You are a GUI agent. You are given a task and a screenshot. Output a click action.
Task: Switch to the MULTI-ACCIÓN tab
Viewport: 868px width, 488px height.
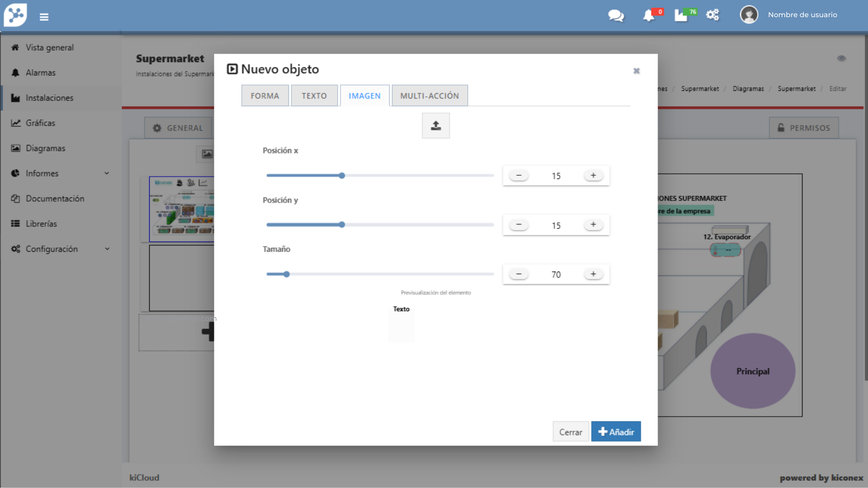pyautogui.click(x=429, y=96)
